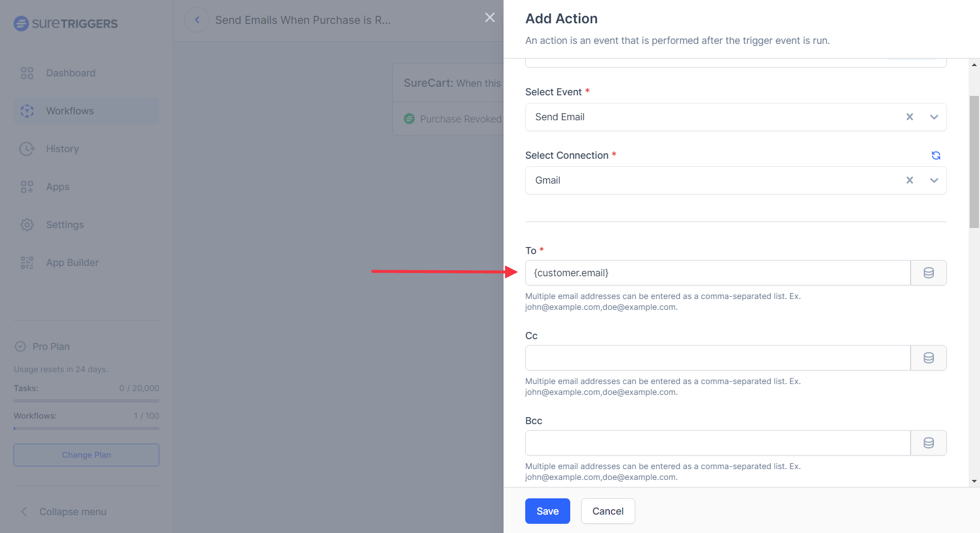The height and width of the screenshot is (533, 980).
Task: Click into the Cc email input field
Action: coord(717,358)
